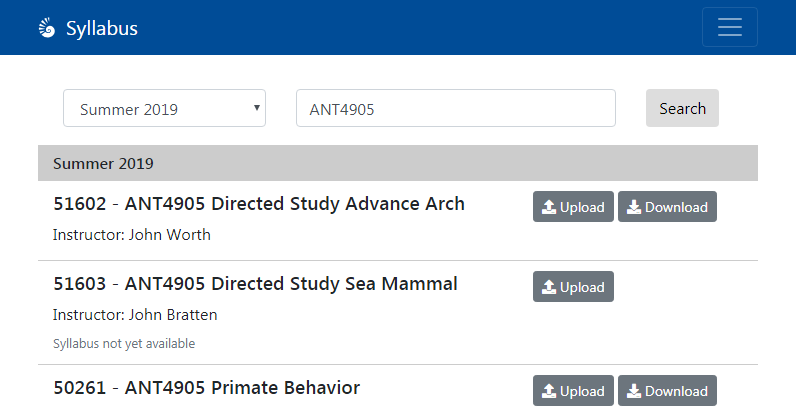
Task: Click course title 51602 - ANT4905 Directed Study Advance Arch
Action: (259, 204)
